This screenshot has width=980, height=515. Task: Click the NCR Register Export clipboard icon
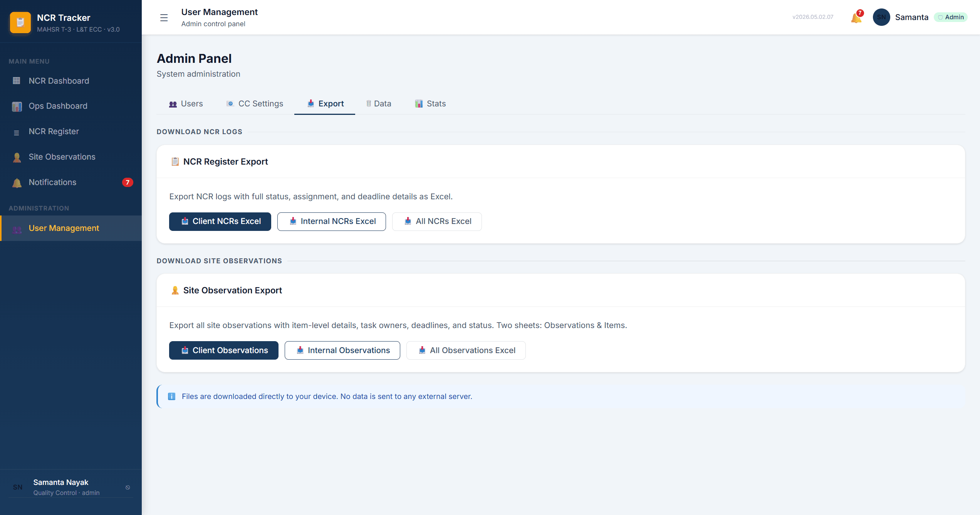[175, 162]
